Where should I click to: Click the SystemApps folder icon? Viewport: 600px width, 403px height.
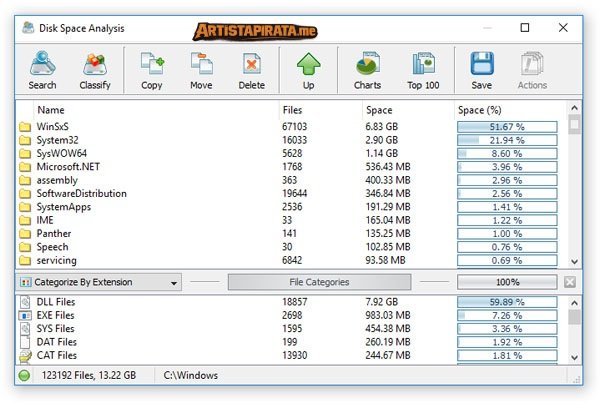(25, 207)
